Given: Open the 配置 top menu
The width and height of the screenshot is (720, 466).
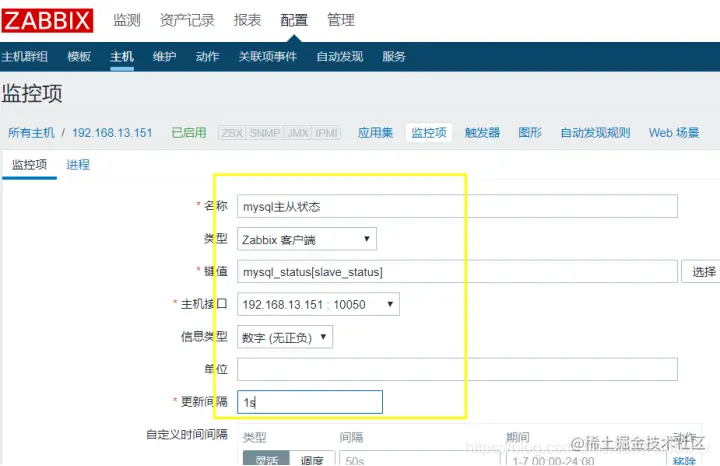Looking at the screenshot, I should coord(294,20).
